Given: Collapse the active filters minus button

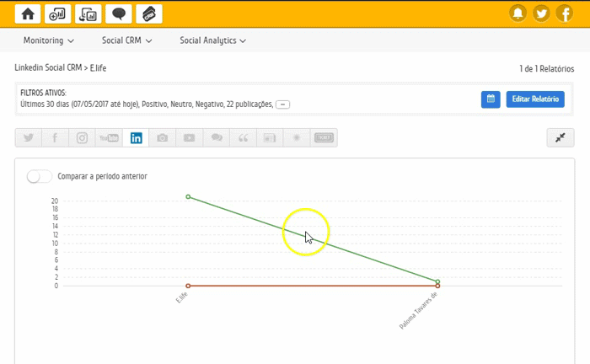Looking at the screenshot, I should click(283, 104).
